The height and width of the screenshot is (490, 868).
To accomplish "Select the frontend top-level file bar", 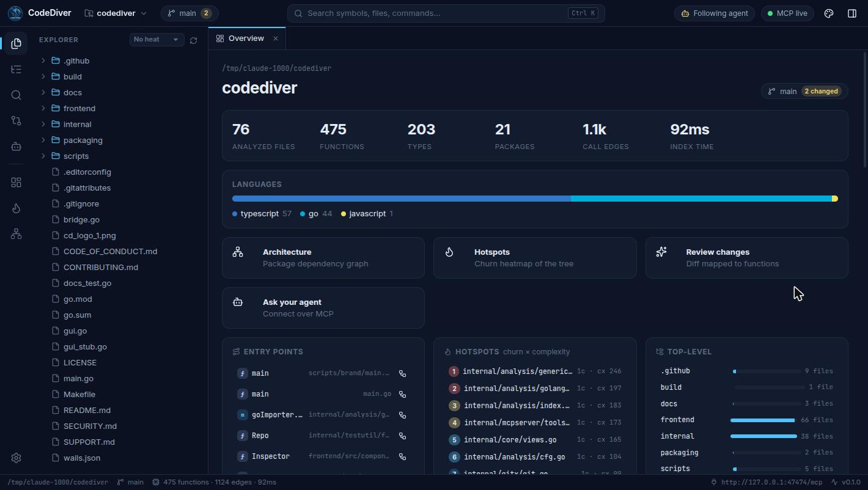I will (762, 420).
